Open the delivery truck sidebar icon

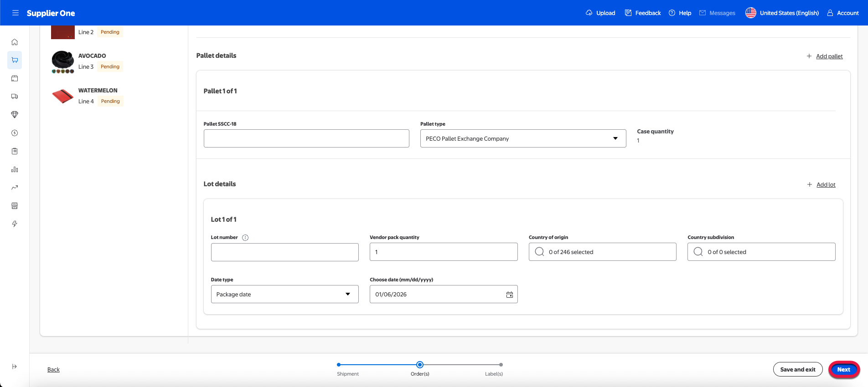[x=15, y=97]
